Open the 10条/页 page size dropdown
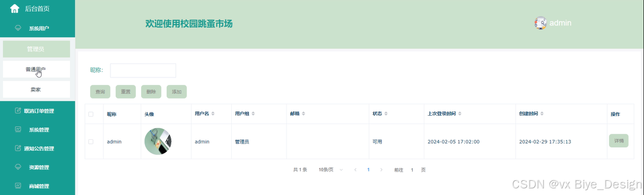 [x=330, y=170]
